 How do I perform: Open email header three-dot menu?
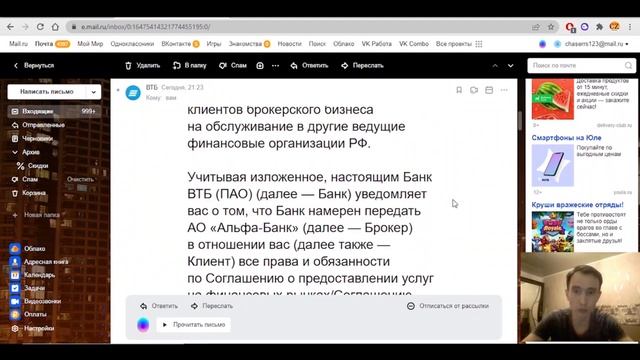(x=504, y=90)
